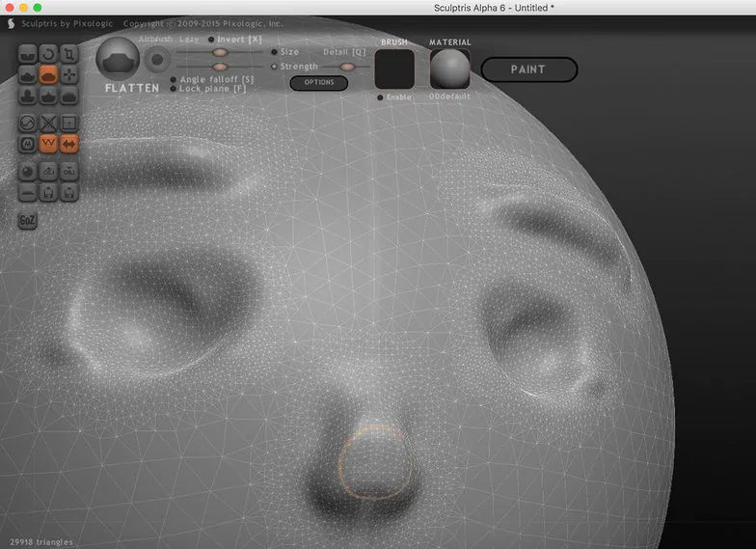This screenshot has width=756, height=549.
Task: Click the Detail [Q] slider handle
Action: (347, 67)
